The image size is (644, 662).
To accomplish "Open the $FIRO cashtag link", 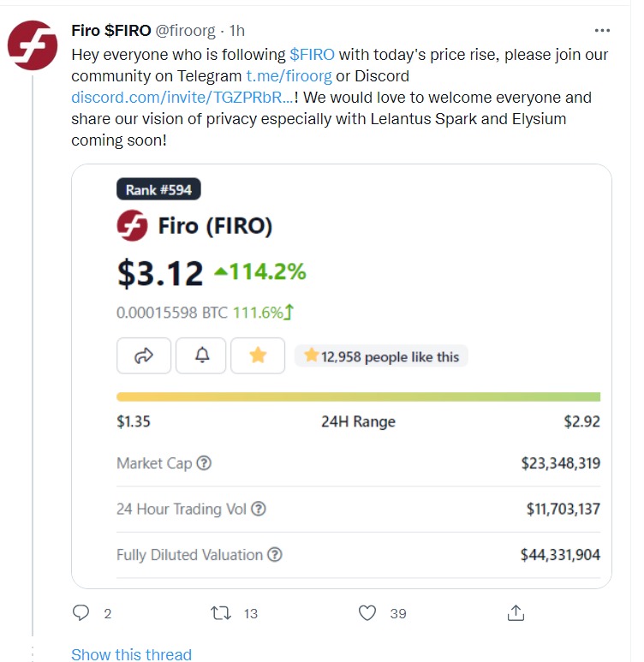I will point(312,55).
